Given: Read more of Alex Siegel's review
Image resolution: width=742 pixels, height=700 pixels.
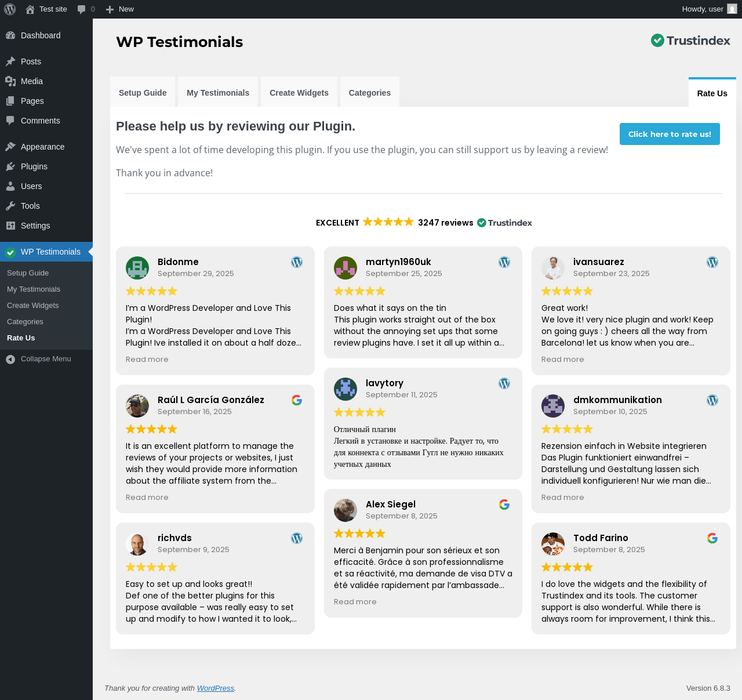Looking at the screenshot, I should (x=355, y=602).
